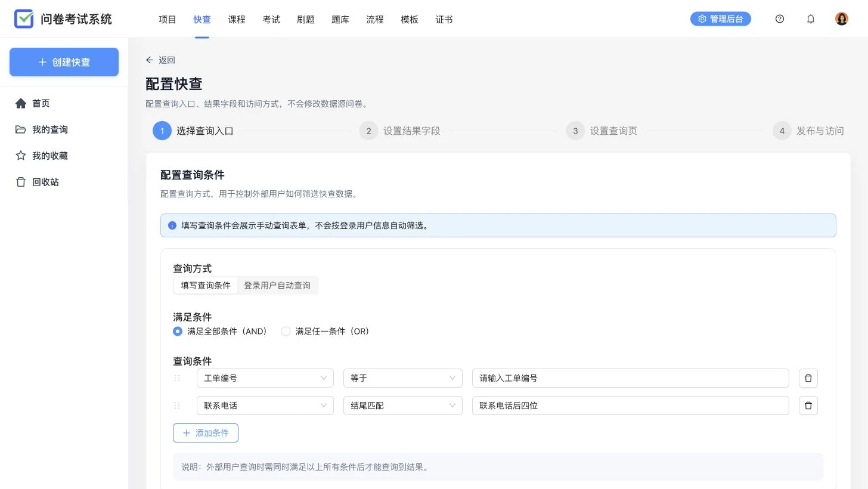Click the 请输入工单编号 input field
This screenshot has height=489, width=868.
(631, 378)
